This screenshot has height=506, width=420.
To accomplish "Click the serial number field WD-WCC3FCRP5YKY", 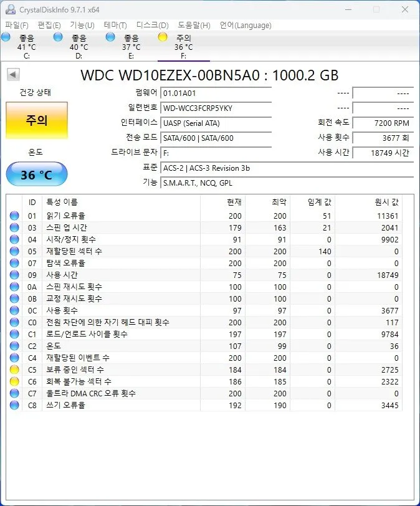I will click(216, 108).
